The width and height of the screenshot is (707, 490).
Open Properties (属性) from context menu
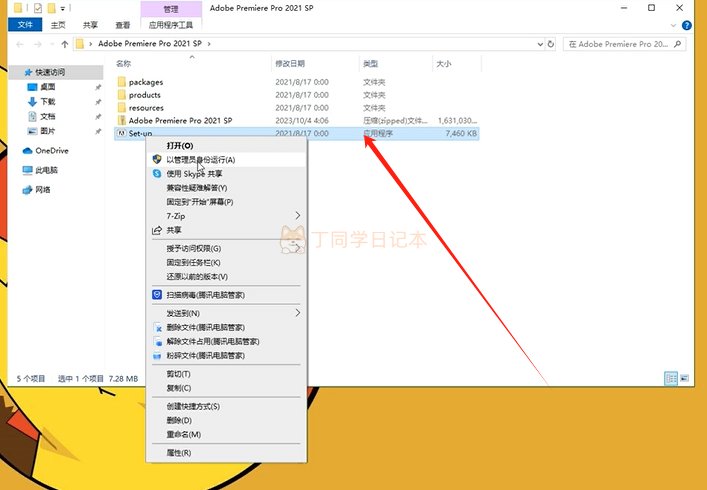click(226, 453)
